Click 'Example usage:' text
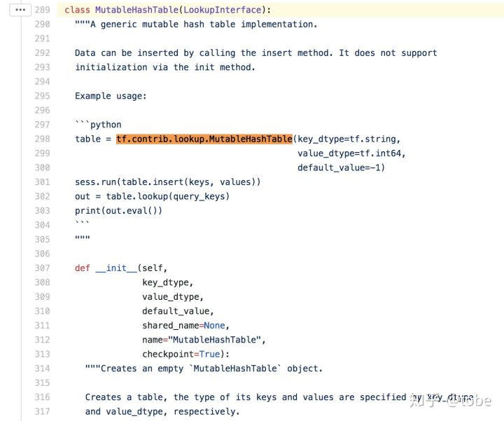This screenshot has width=504, height=421. [111, 96]
